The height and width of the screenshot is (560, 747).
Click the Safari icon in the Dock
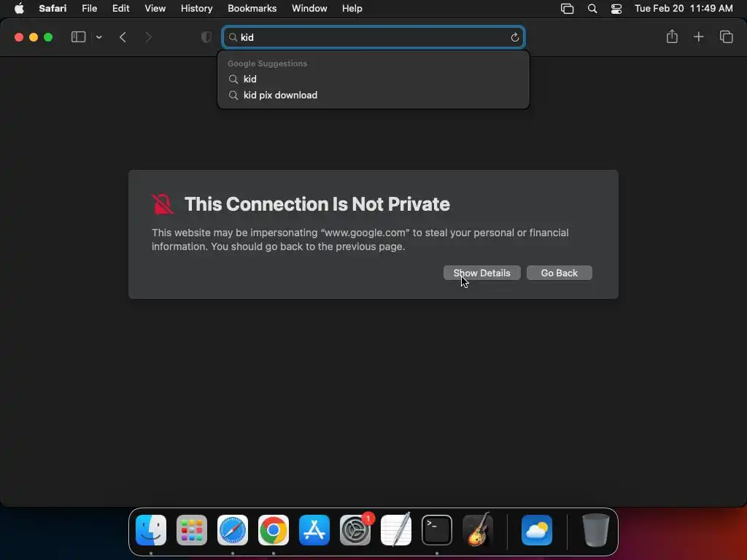point(233,530)
